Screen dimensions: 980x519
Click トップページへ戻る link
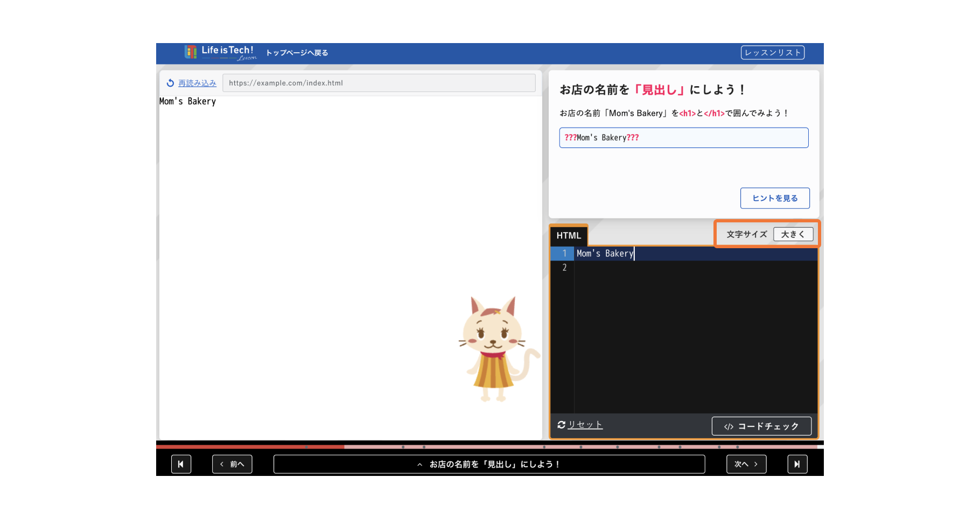(297, 53)
